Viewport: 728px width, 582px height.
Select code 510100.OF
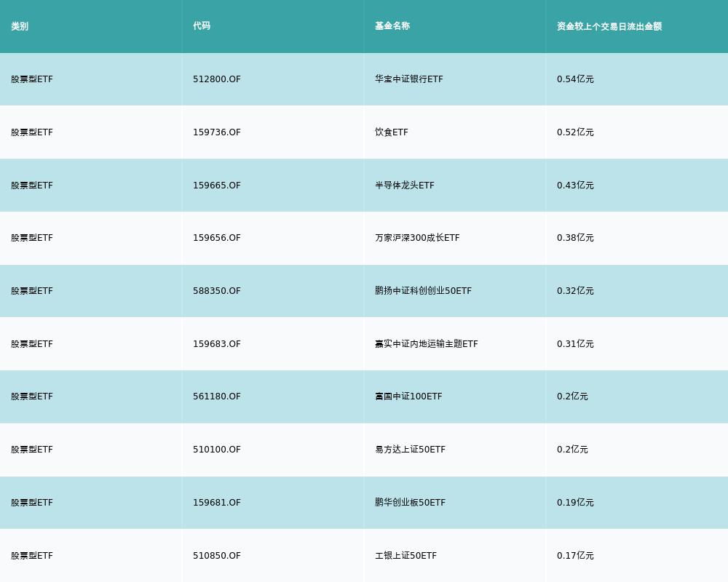coord(217,449)
